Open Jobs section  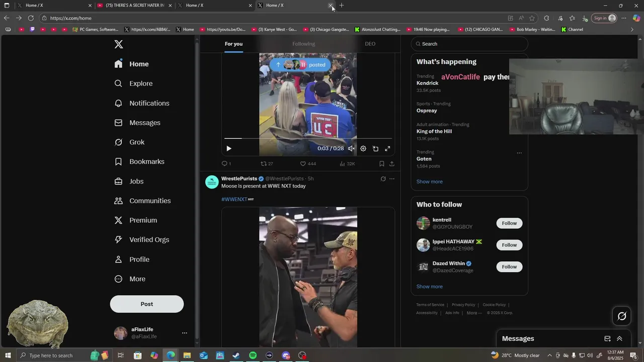tap(129, 181)
